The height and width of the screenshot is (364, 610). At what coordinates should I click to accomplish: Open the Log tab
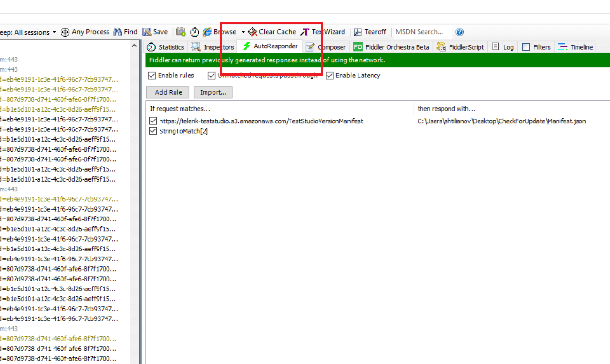tap(503, 47)
